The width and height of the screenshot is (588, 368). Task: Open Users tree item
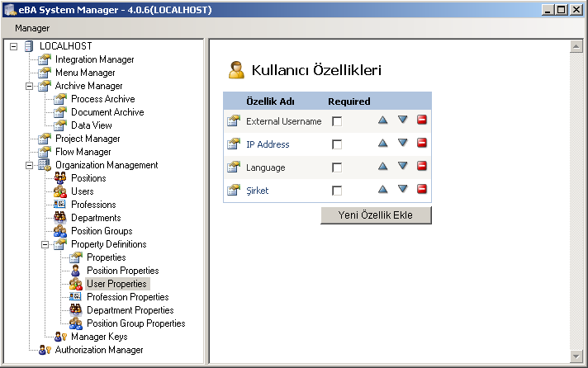83,191
